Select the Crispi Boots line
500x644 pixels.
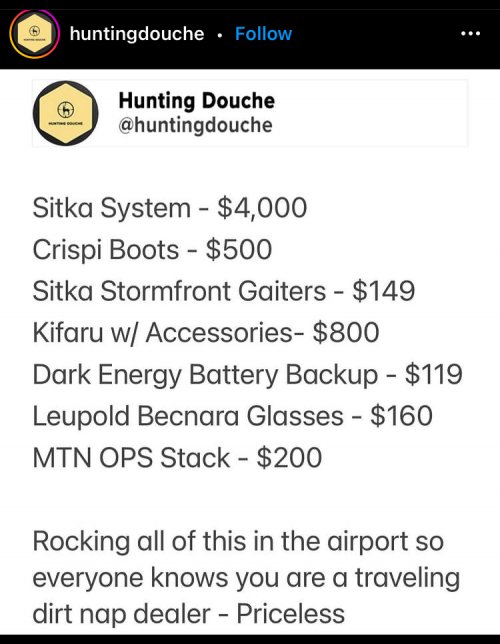pyautogui.click(x=152, y=250)
